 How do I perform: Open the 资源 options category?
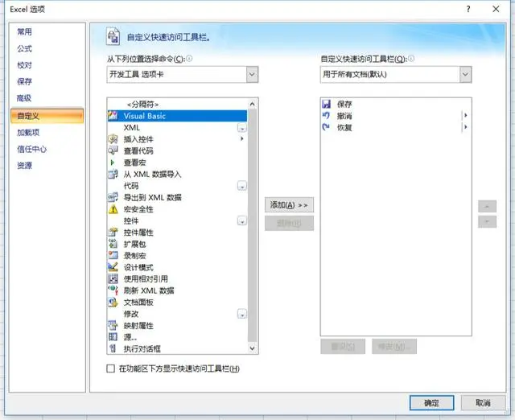click(25, 166)
